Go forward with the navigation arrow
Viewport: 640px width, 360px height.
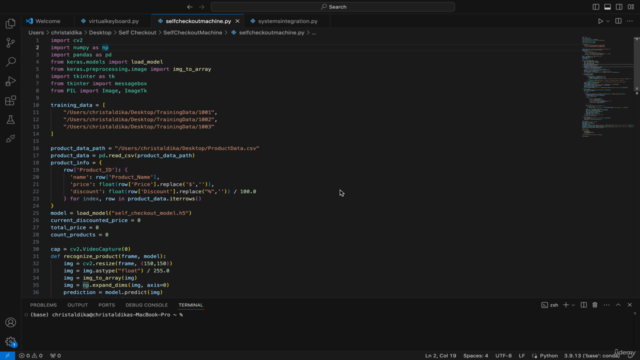coord(202,7)
